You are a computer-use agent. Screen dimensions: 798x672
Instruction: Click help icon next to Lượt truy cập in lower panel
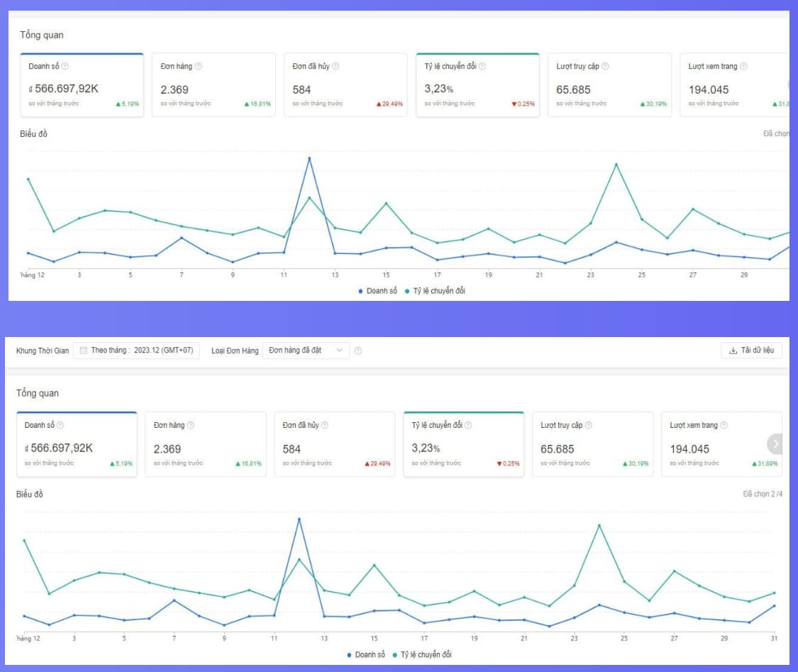588,425
